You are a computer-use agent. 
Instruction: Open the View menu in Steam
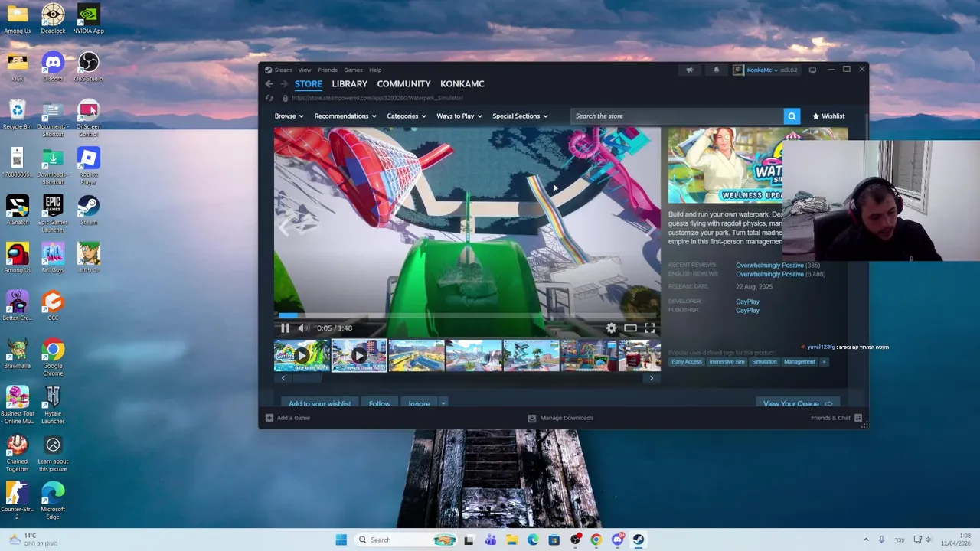305,70
